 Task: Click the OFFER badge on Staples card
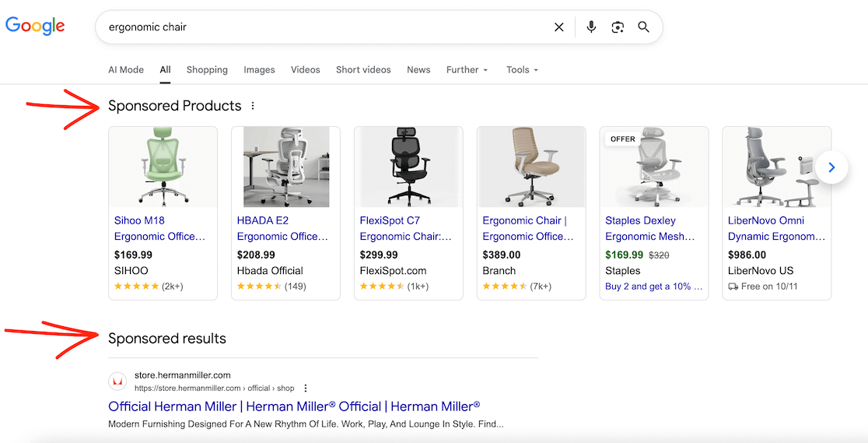[623, 139]
